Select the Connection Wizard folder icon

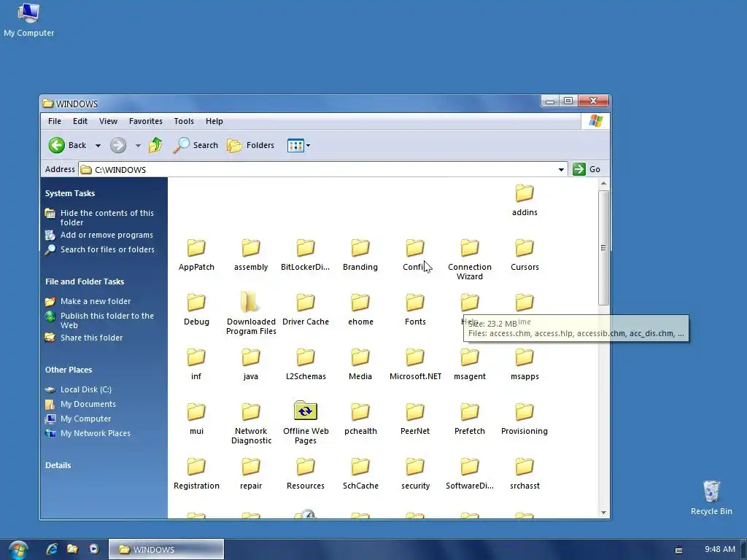(470, 248)
